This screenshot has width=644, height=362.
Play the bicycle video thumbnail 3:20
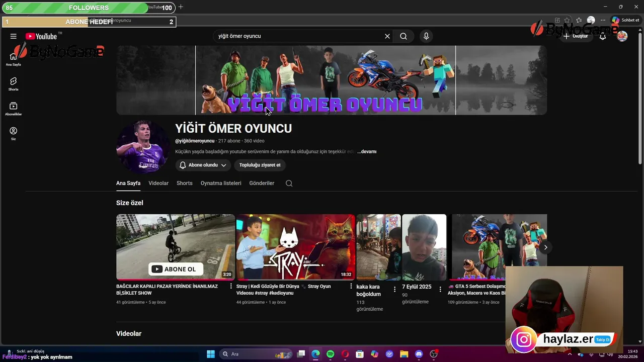[176, 247]
